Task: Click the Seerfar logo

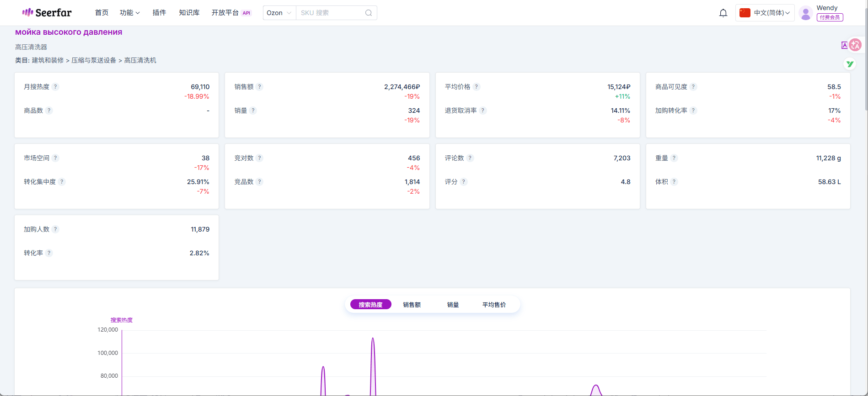Action: (x=47, y=13)
